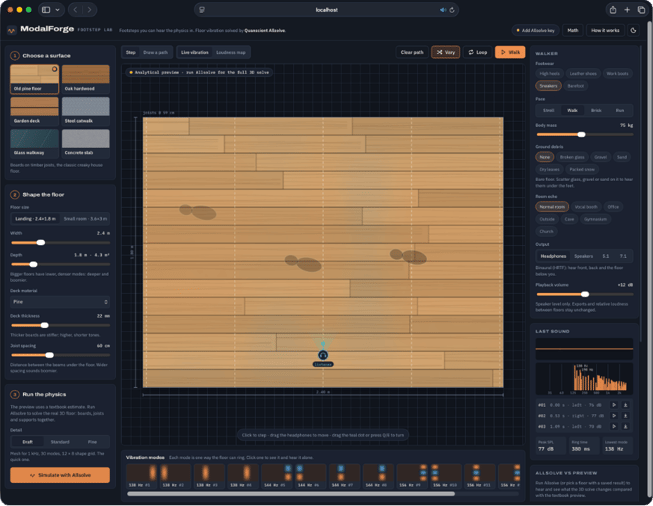653x506 pixels.
Task: Show browser tab overview icon
Action: (x=641, y=10)
